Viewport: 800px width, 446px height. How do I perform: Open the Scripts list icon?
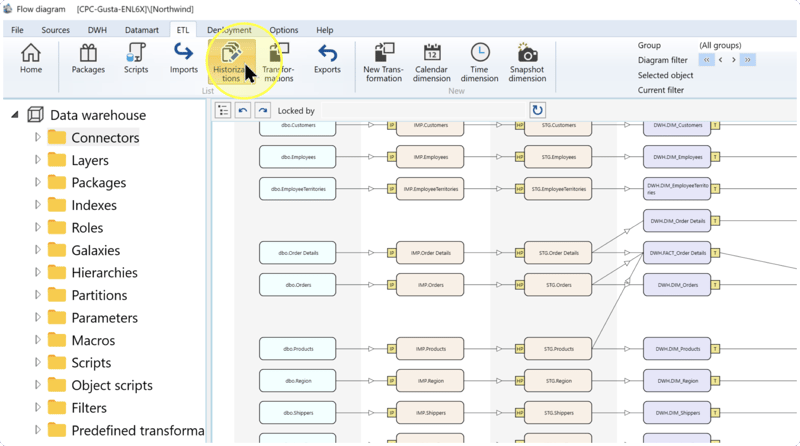pyautogui.click(x=136, y=59)
